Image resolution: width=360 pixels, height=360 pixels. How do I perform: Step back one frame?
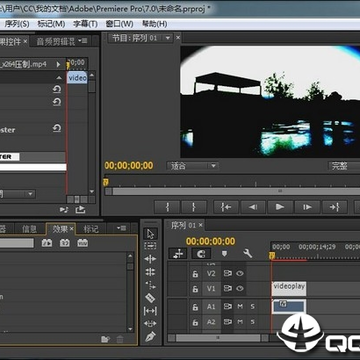pos(253,207)
